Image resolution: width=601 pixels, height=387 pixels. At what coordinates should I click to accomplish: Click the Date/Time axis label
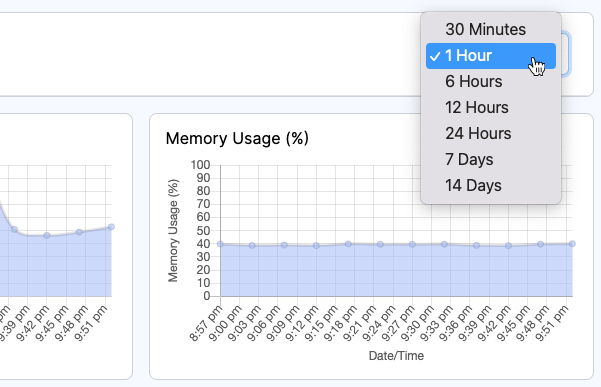396,356
